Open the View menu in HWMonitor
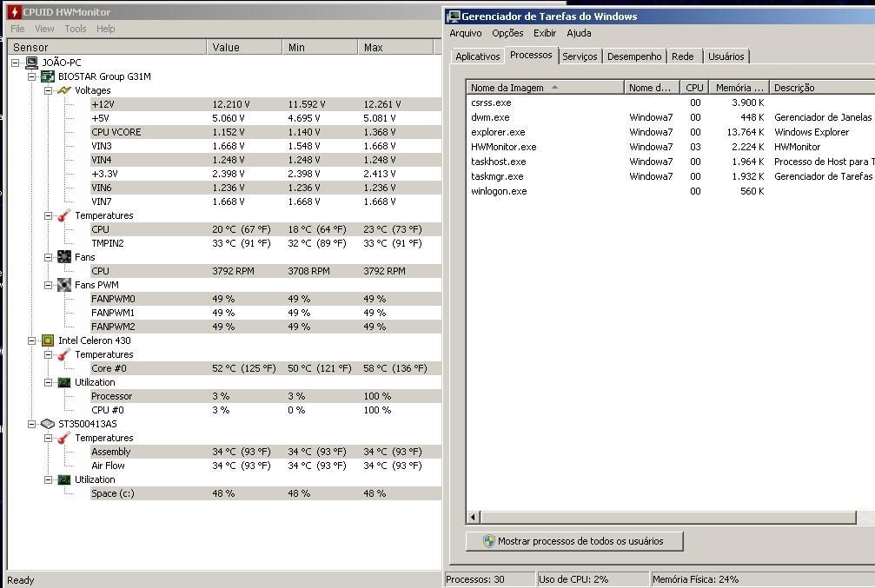Screen dimensions: 875x588 (x=44, y=29)
